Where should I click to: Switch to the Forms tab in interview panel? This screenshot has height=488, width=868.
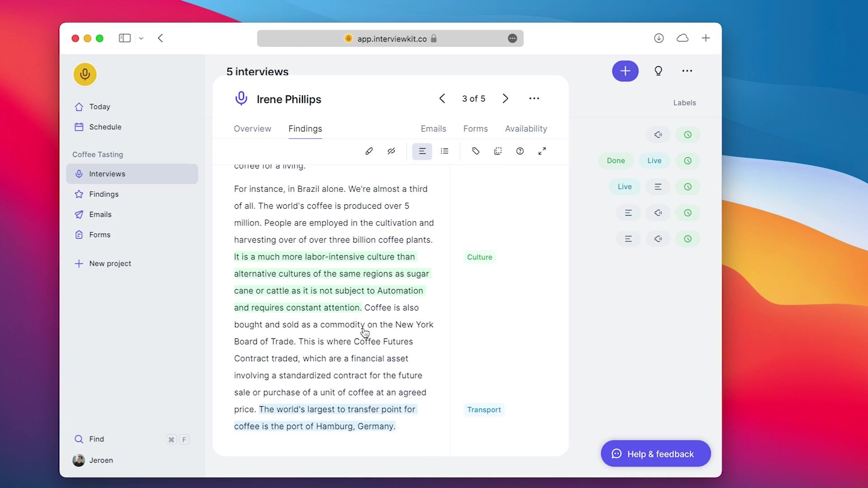pyautogui.click(x=476, y=129)
